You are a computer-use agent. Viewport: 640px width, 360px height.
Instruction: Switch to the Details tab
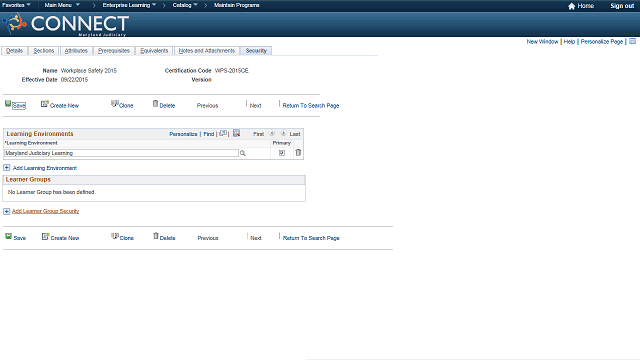[14, 51]
